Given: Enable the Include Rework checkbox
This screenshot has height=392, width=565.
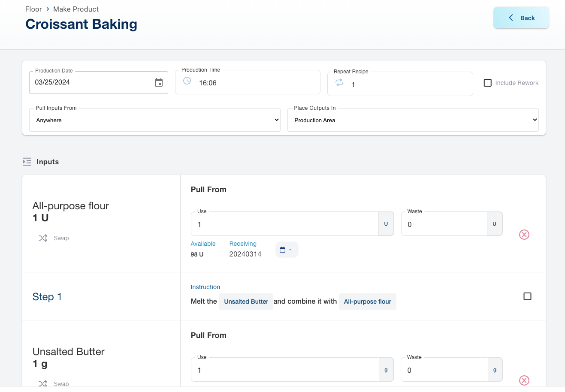Looking at the screenshot, I should tap(488, 83).
